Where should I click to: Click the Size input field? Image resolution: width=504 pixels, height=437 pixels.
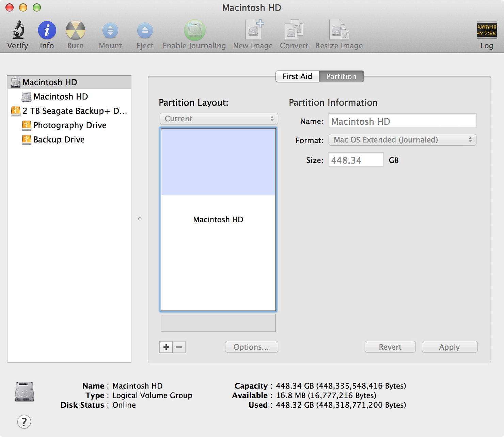(356, 160)
